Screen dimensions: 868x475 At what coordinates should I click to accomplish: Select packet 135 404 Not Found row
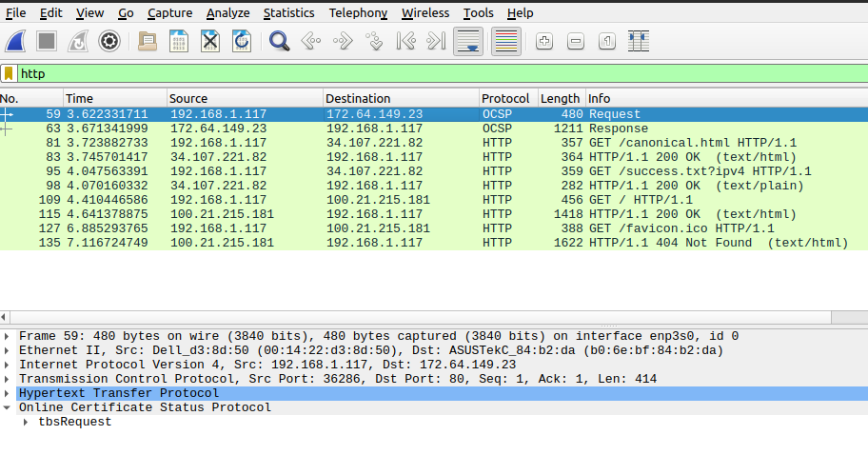(434, 243)
